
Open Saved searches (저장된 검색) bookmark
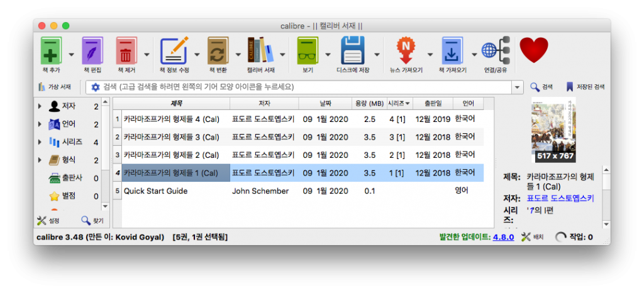point(585,87)
